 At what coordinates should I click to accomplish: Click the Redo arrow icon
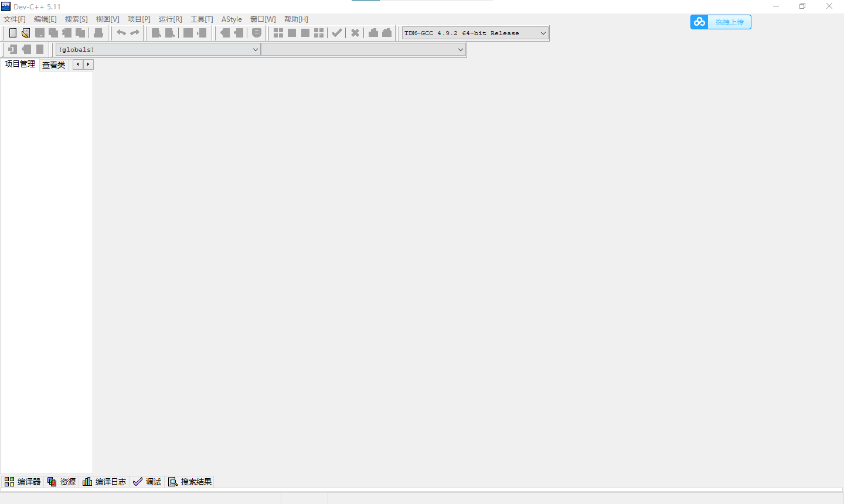(135, 33)
